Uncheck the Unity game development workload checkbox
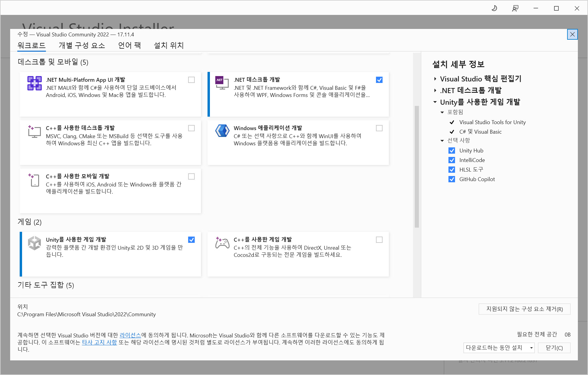 click(191, 240)
